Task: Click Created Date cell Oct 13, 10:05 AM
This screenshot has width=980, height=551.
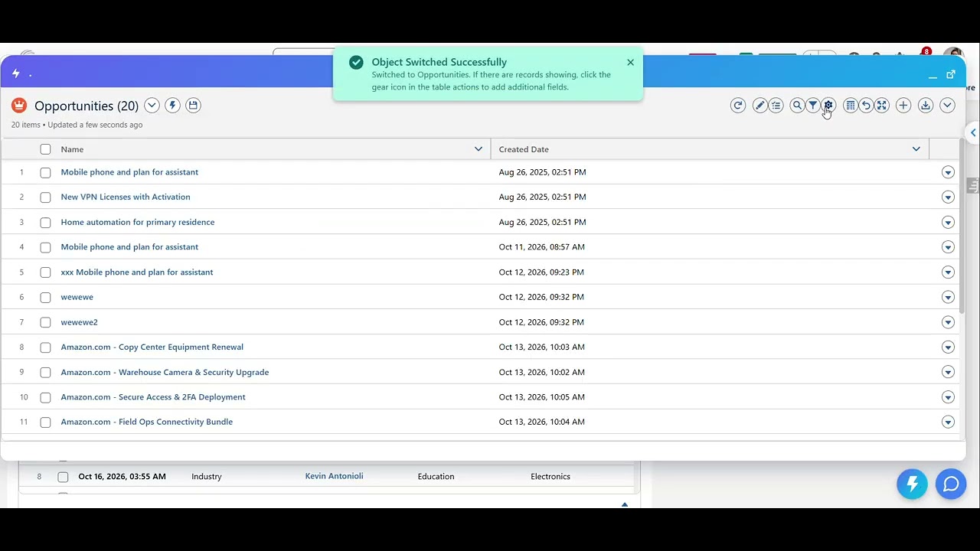Action: 541,396
